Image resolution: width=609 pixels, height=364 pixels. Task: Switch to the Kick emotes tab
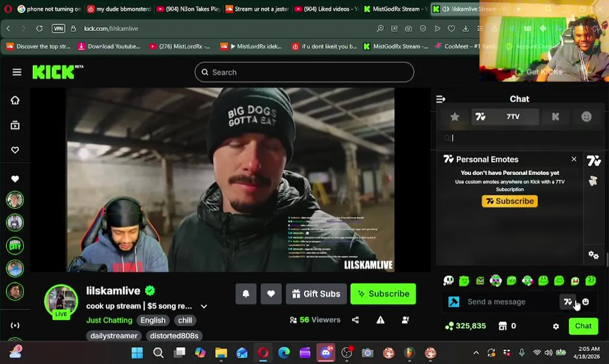(555, 117)
